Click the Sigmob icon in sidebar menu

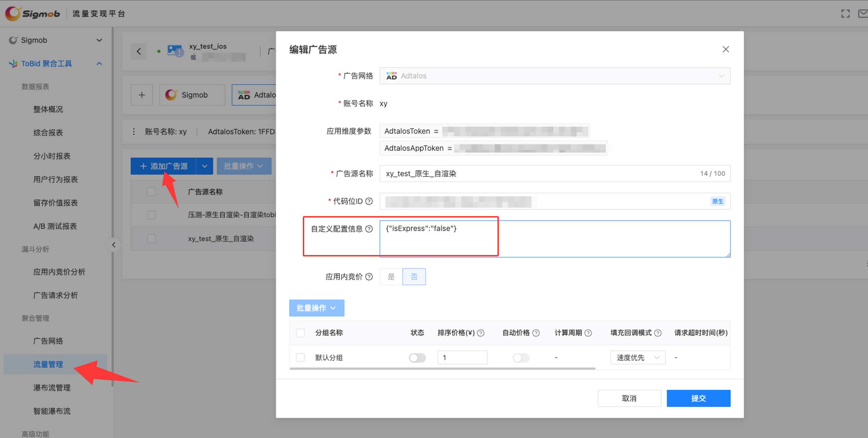point(13,40)
